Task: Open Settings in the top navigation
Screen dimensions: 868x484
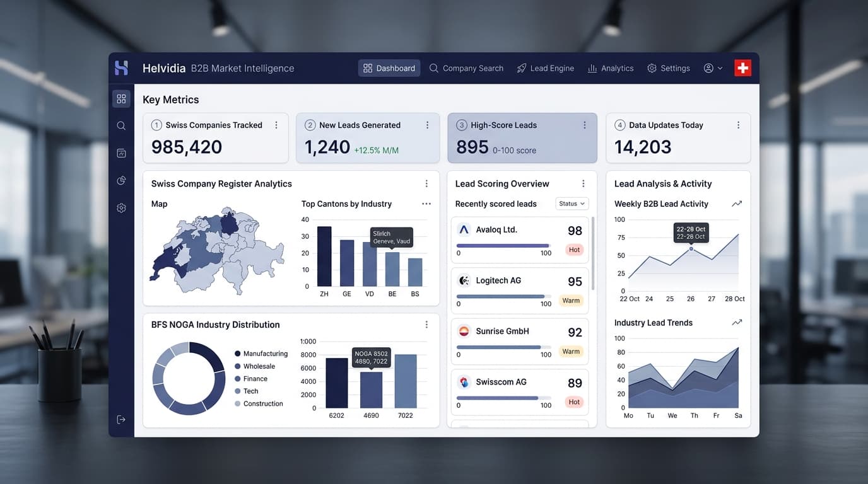Action: click(669, 68)
